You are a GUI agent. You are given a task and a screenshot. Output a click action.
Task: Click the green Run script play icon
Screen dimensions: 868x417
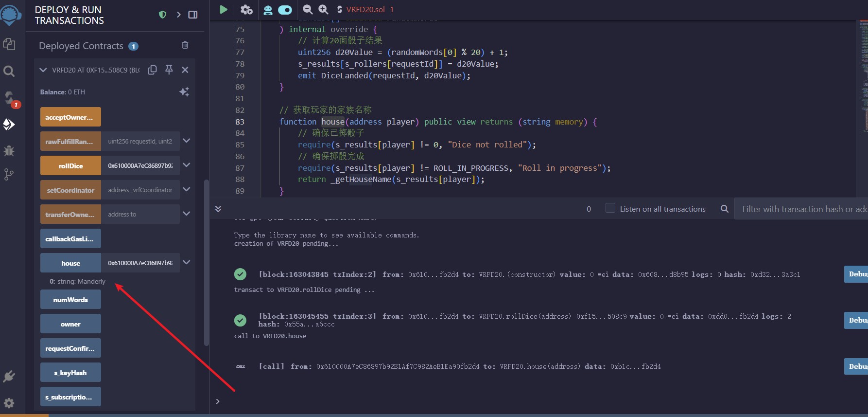[x=223, y=9]
